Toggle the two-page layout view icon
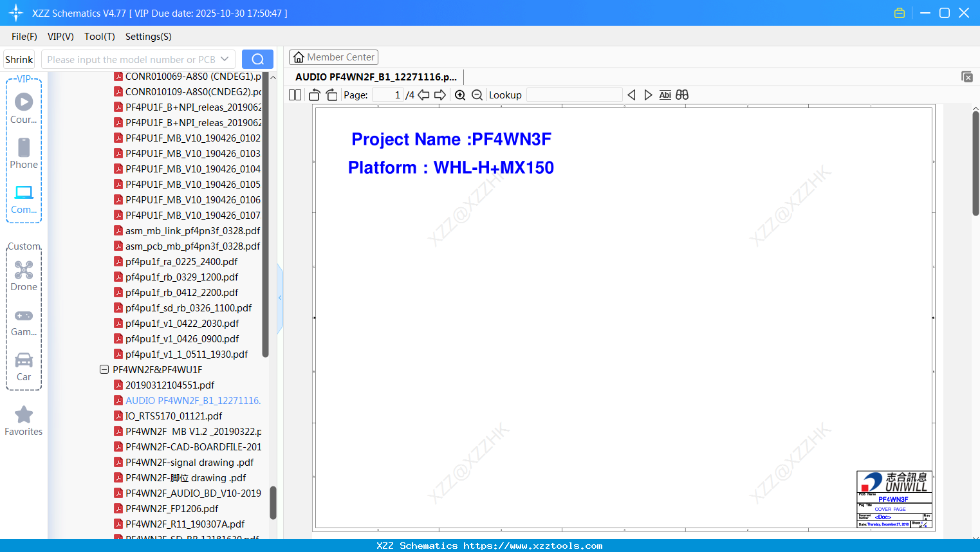The width and height of the screenshot is (980, 552). (x=295, y=95)
